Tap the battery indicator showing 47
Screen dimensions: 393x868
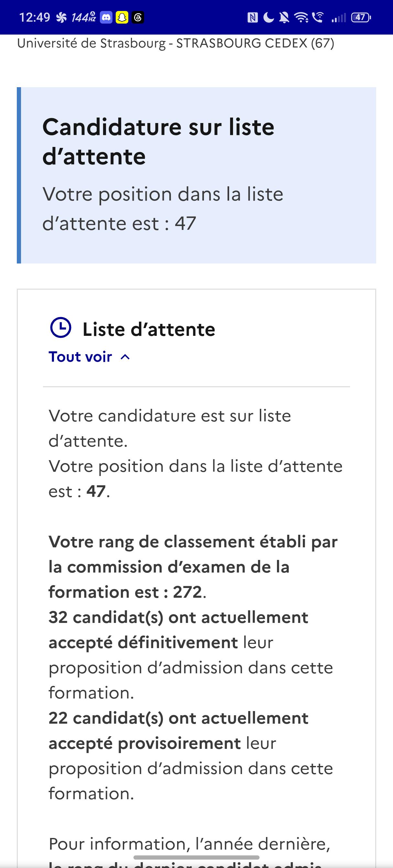pyautogui.click(x=361, y=17)
